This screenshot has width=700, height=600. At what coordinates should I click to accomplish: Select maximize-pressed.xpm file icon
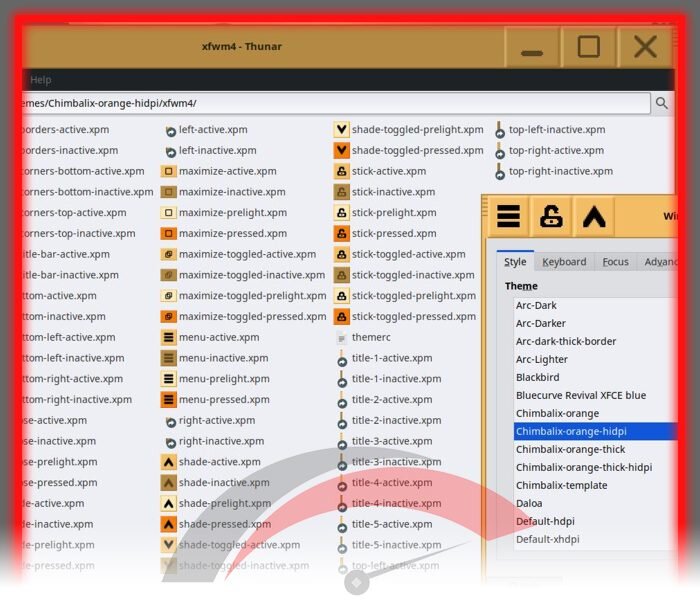[169, 233]
